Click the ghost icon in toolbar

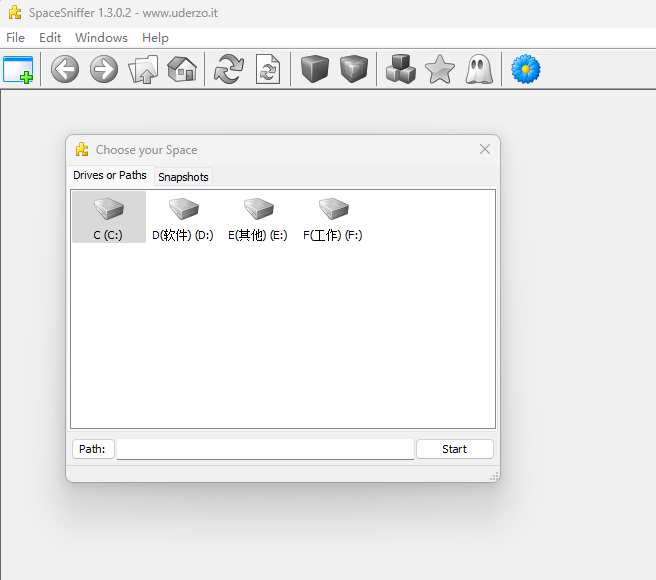(479, 69)
